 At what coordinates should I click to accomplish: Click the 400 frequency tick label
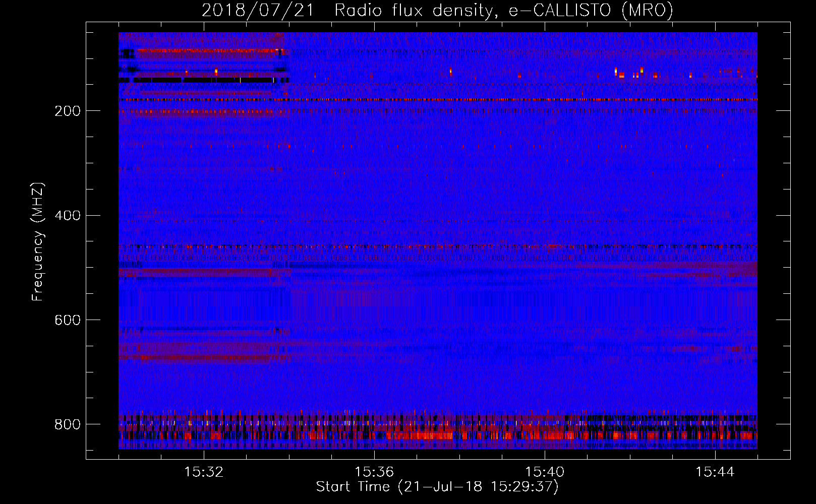tap(67, 216)
